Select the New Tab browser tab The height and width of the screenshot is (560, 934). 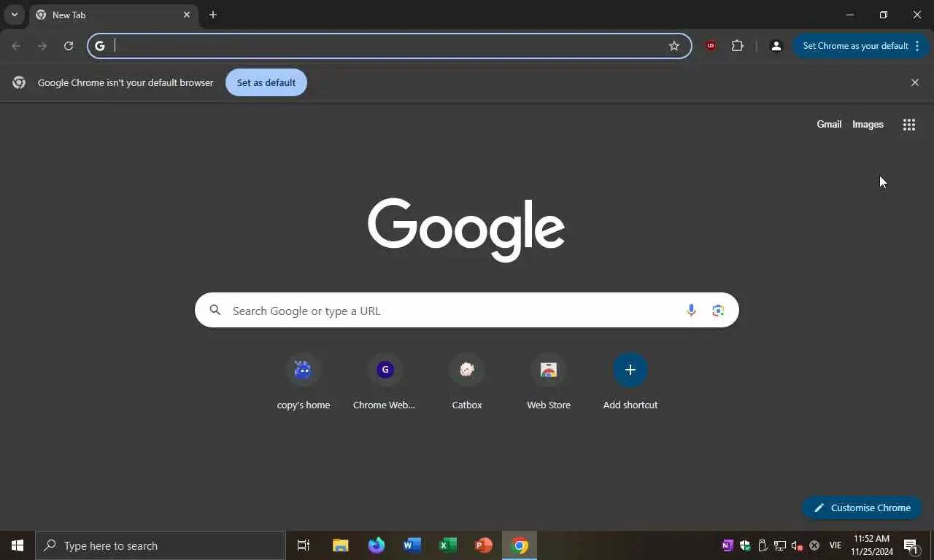pos(114,15)
